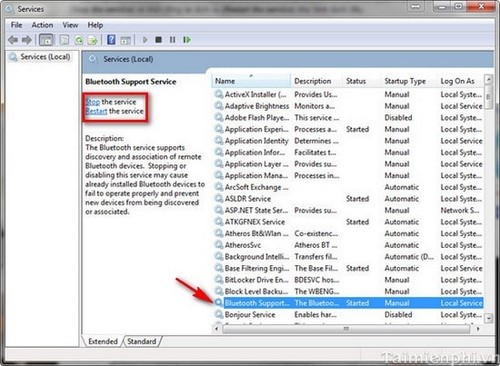Viewport: 500px width, 366px height.
Task: Sort by the Description column header
Action: click(x=316, y=81)
